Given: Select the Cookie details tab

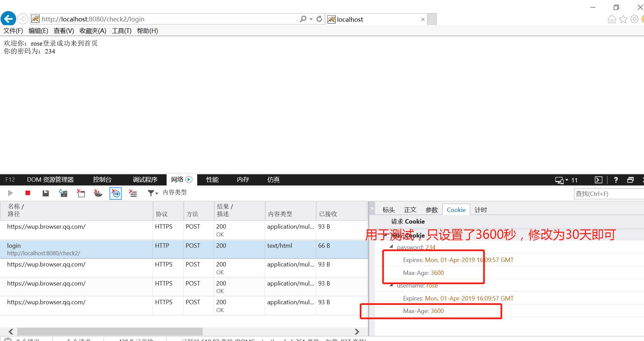Looking at the screenshot, I should click(x=456, y=210).
